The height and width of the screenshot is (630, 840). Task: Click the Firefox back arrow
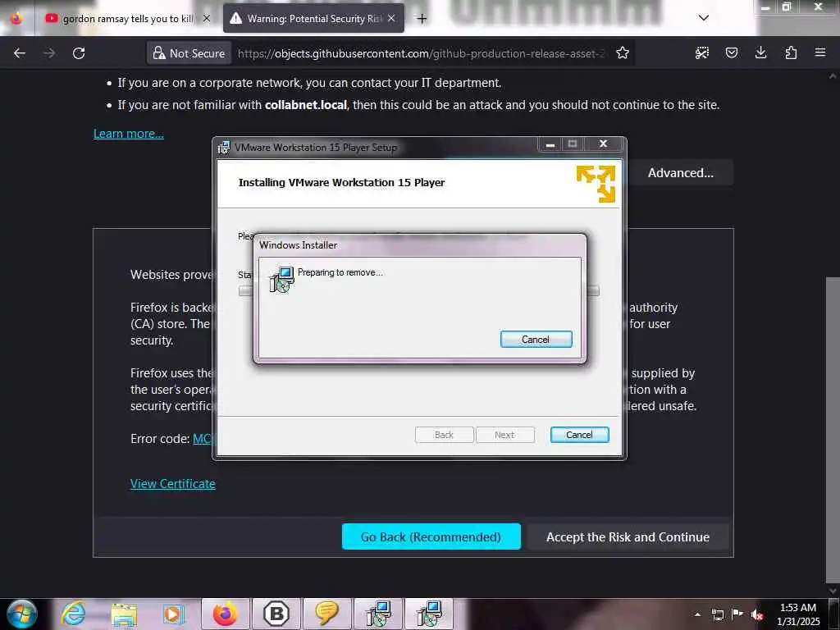click(20, 53)
